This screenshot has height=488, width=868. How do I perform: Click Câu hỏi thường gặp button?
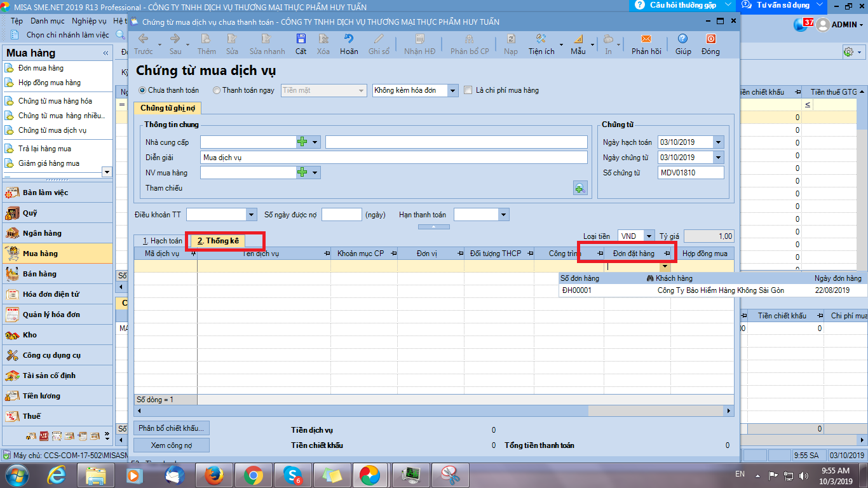click(682, 5)
